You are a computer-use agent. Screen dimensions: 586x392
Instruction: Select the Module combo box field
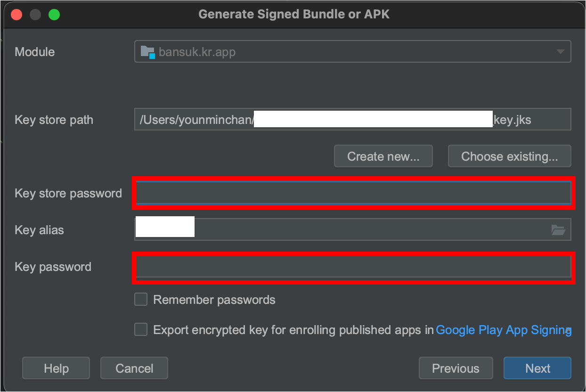(x=352, y=51)
